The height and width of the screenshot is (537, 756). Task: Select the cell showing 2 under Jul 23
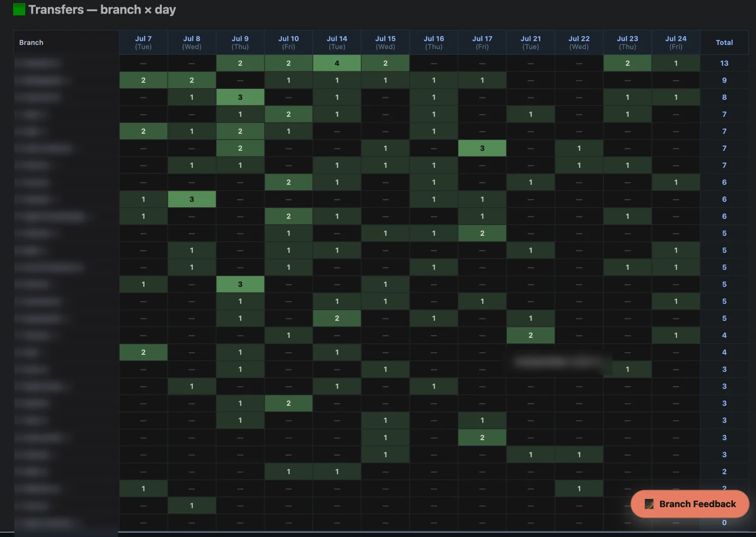[x=627, y=63]
